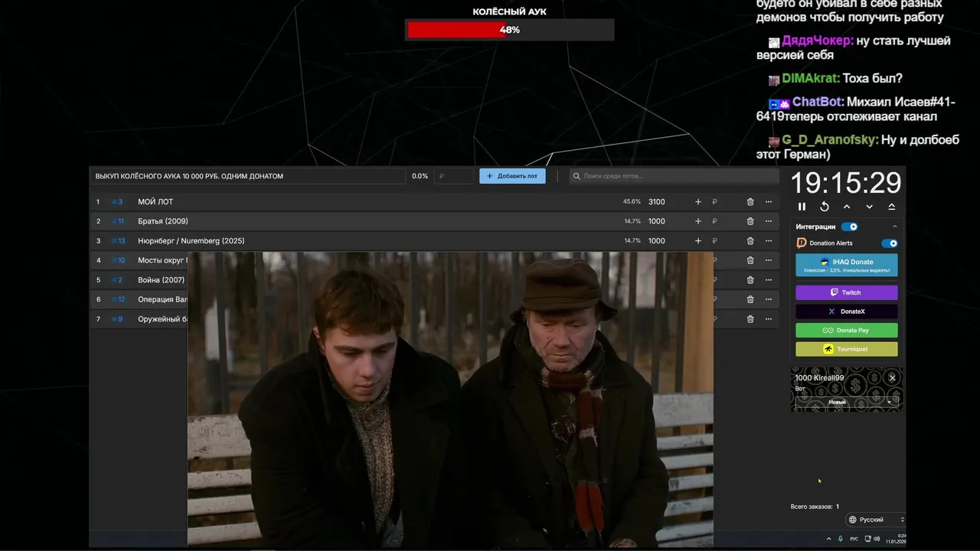Open more options for Мосты округ row
Screen dimensions: 980x551
point(769,260)
